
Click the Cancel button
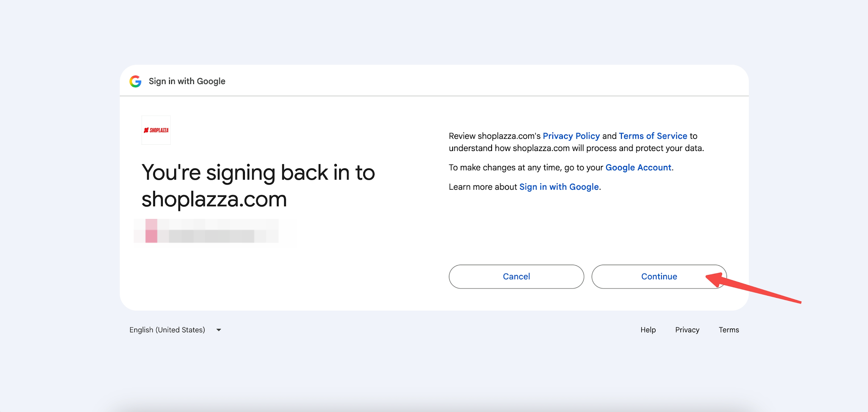coord(516,277)
